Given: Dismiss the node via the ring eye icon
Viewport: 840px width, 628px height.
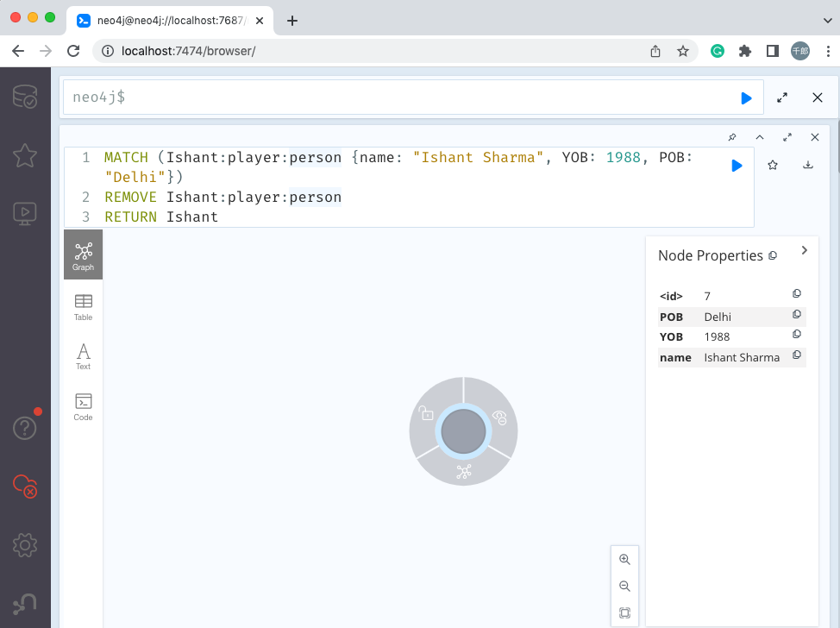Looking at the screenshot, I should pos(500,418).
